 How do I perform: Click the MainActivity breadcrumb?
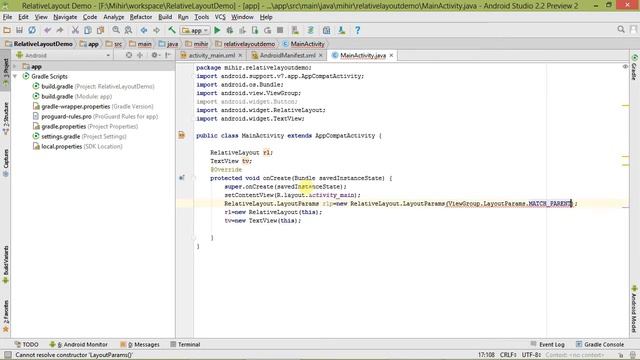[303, 44]
